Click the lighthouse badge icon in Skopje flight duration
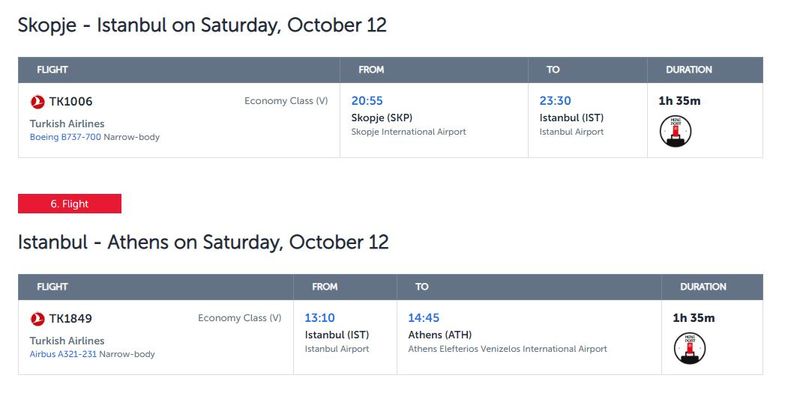 coord(676,131)
